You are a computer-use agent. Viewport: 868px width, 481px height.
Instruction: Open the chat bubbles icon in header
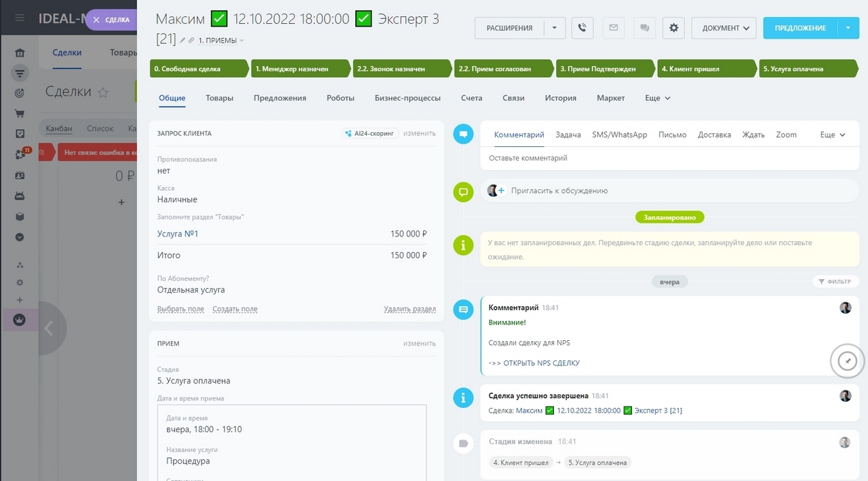pyautogui.click(x=644, y=28)
